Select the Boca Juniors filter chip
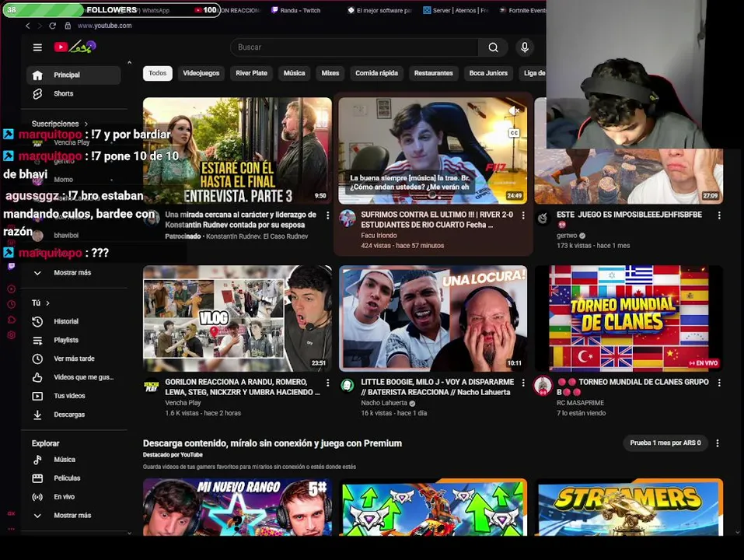Image resolution: width=744 pixels, height=560 pixels. (488, 73)
